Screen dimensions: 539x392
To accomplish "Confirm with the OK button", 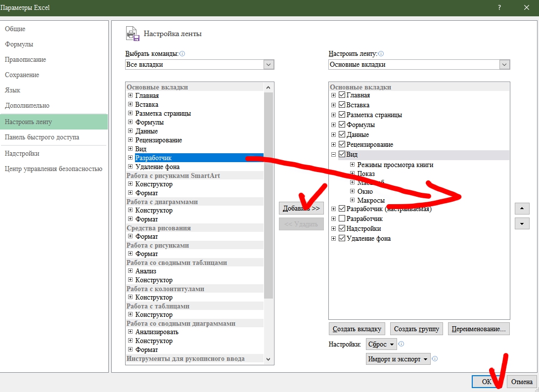I will (x=487, y=381).
